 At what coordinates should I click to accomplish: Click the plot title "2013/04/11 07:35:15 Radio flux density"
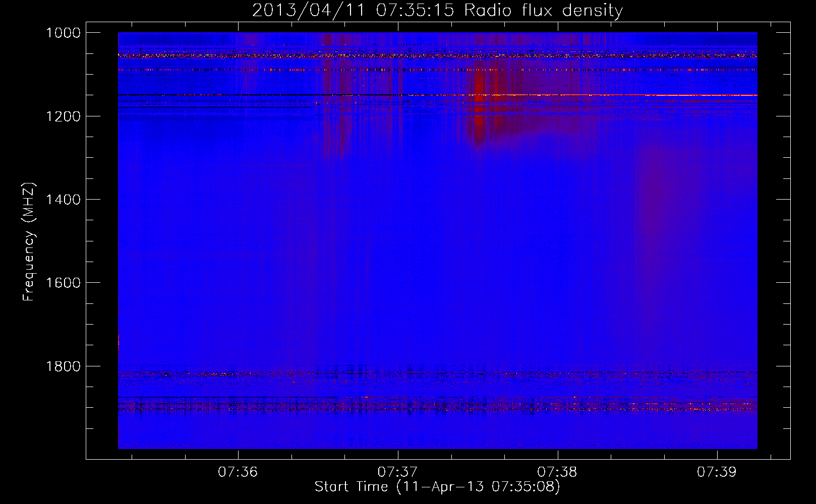[x=437, y=11]
